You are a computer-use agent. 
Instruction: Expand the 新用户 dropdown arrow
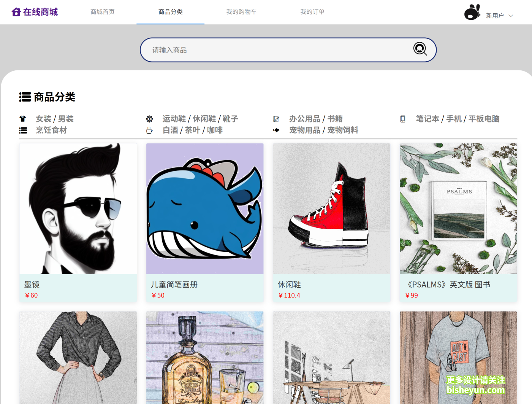pos(511,16)
